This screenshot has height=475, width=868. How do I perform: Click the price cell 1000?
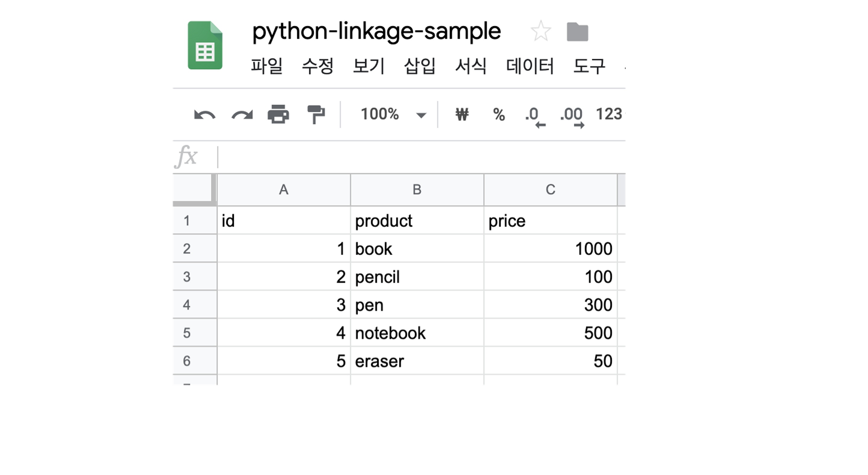click(551, 249)
